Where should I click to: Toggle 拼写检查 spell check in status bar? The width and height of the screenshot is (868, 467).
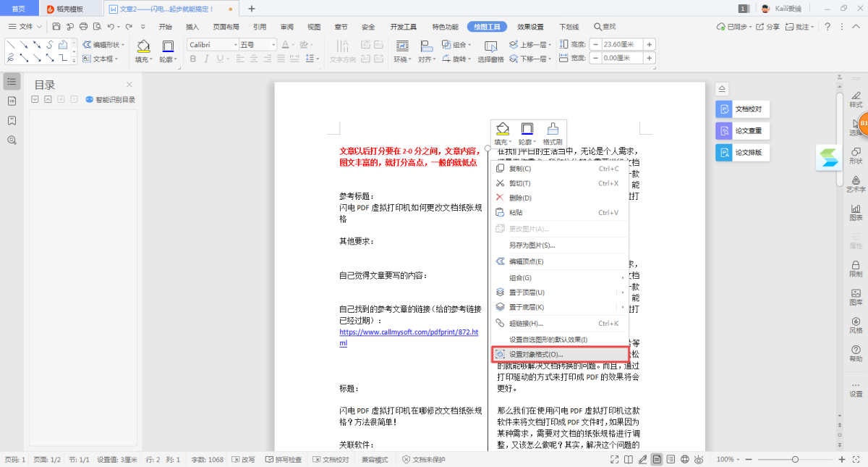(283, 460)
